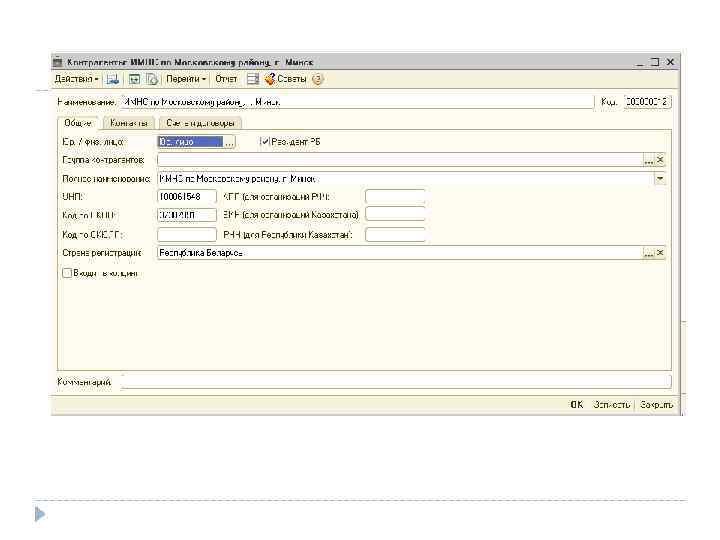
Task: Toggle the Входит в холдинг checkbox
Action: (x=67, y=273)
